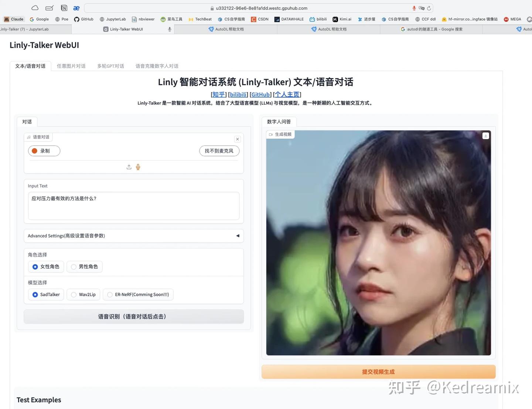This screenshot has height=409, width=532.
Task: Switch to the 任意图片对话 tab
Action: (71, 66)
